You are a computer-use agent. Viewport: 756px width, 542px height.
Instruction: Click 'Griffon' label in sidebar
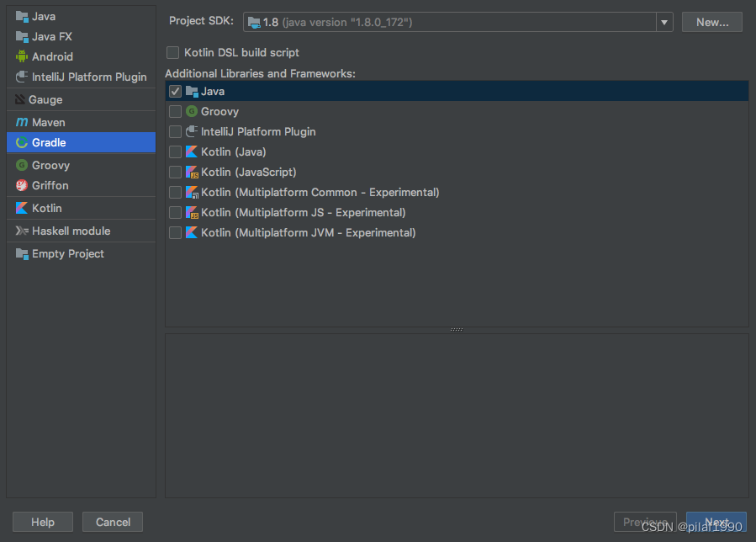point(50,185)
